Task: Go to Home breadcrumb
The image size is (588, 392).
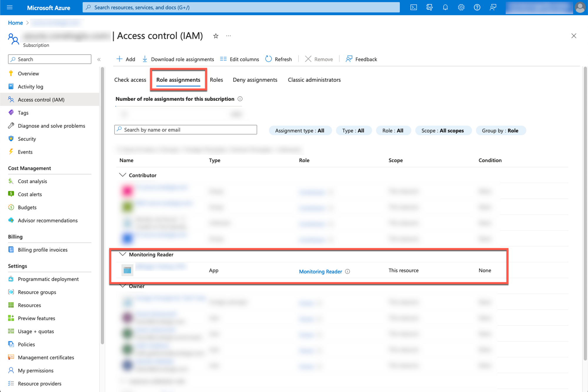Action: coord(15,23)
